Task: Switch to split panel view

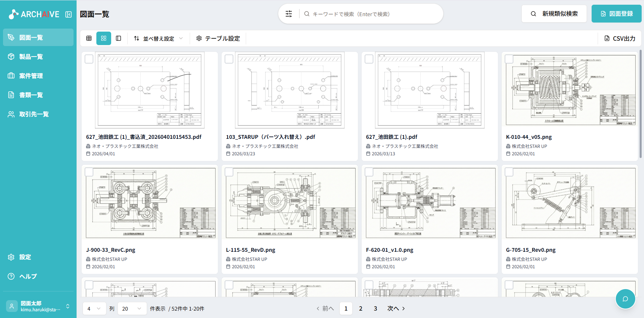Action: coord(119,38)
